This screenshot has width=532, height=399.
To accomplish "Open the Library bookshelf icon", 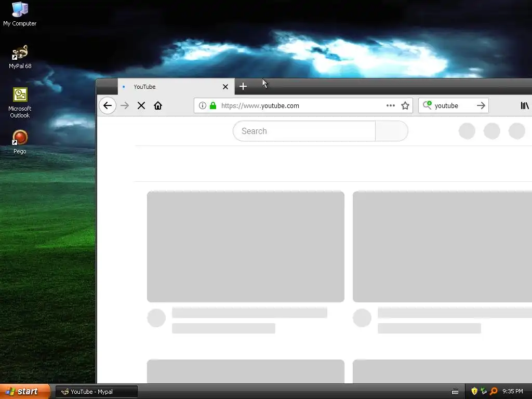I will click(x=525, y=105).
